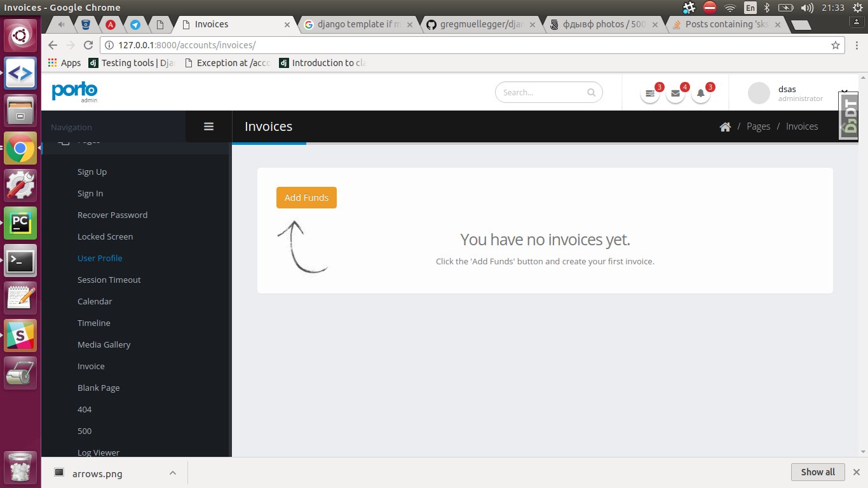Click the dsas user avatar

point(759,93)
